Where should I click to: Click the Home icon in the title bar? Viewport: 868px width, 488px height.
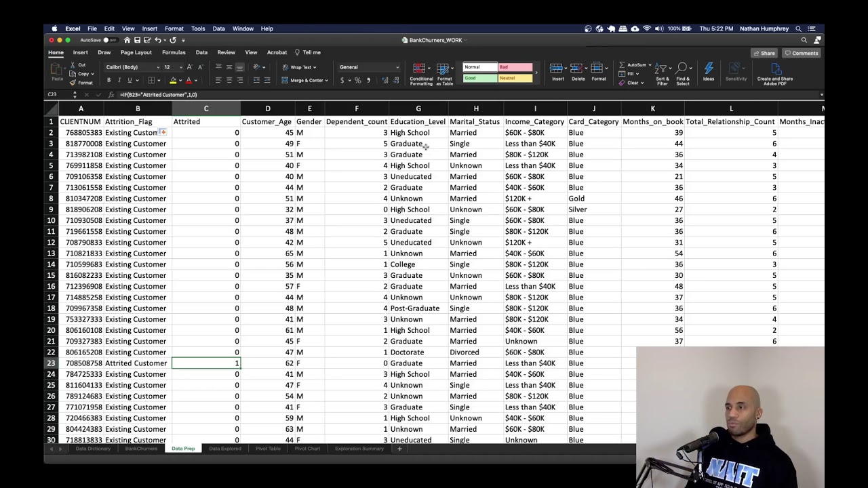(x=127, y=40)
